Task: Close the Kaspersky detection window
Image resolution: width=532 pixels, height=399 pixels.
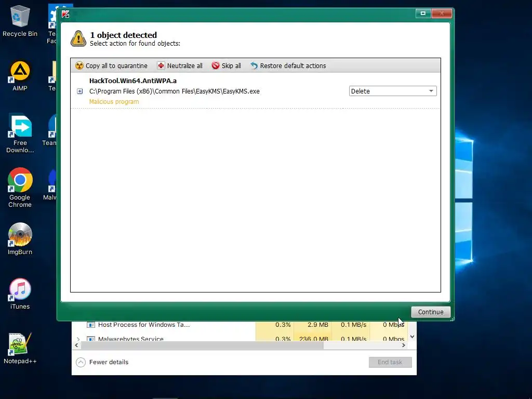Action: [442, 13]
